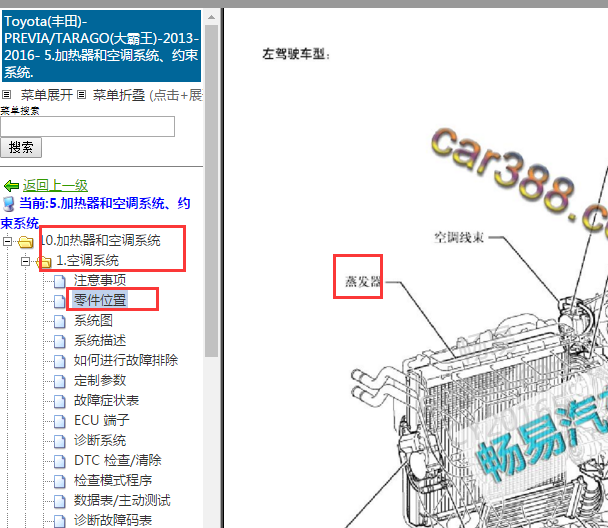
Task: Open the 零件位置 page
Action: pyautogui.click(x=100, y=300)
